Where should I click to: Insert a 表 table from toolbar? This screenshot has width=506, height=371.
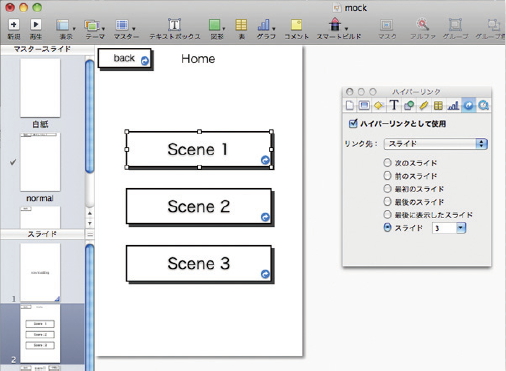(x=241, y=29)
